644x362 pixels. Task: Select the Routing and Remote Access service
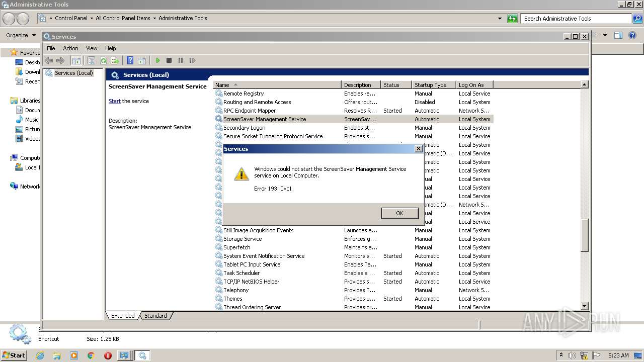tap(353, 102)
